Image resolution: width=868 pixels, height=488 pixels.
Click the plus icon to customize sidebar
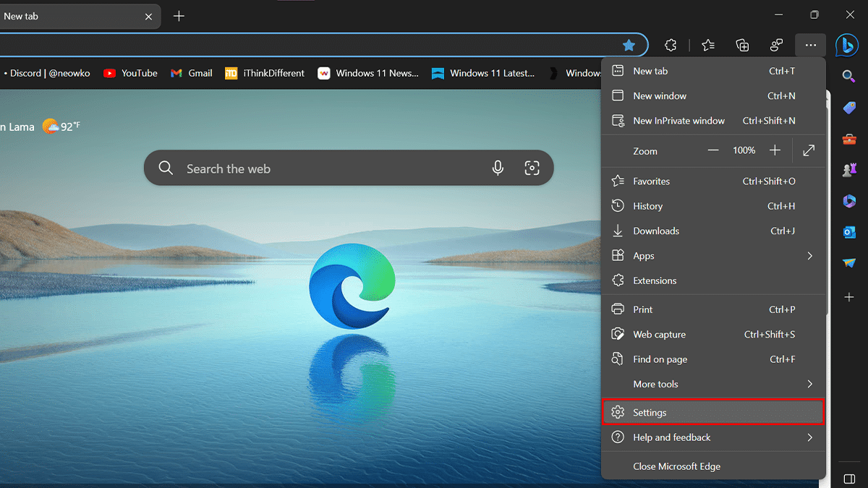click(849, 297)
